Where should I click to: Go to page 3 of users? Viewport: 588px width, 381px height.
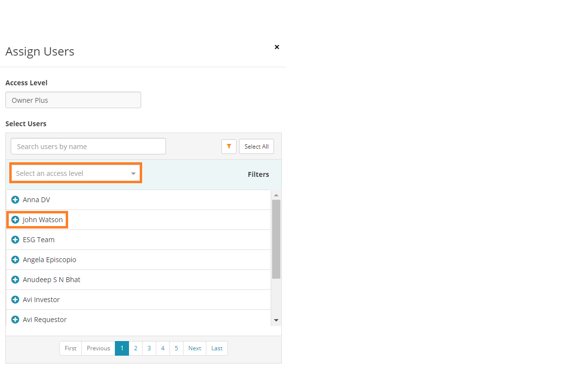[149, 348]
